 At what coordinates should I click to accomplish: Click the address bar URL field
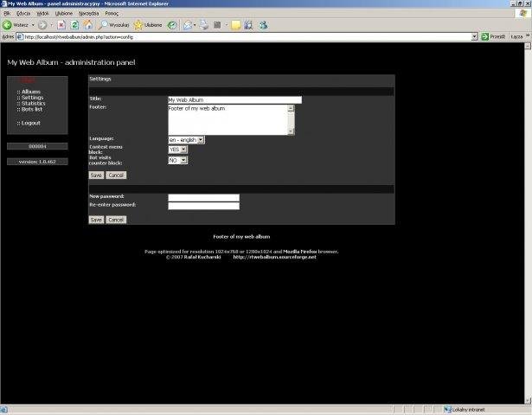(x=247, y=36)
